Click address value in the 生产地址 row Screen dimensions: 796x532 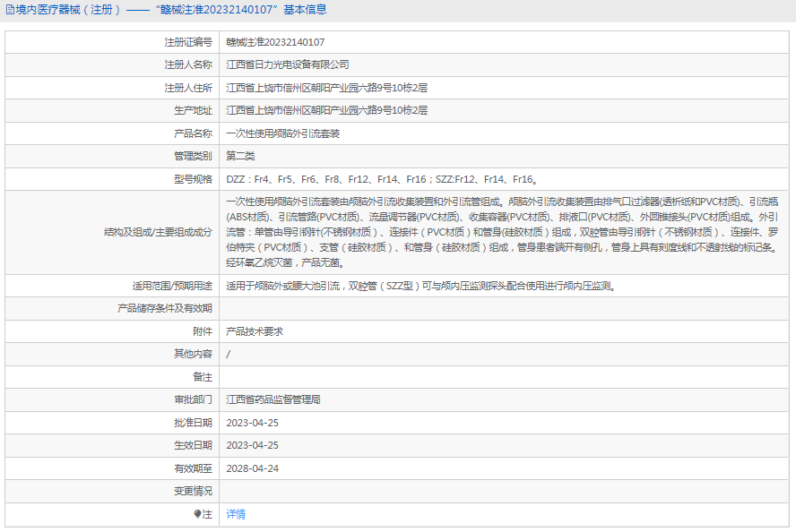(x=326, y=110)
